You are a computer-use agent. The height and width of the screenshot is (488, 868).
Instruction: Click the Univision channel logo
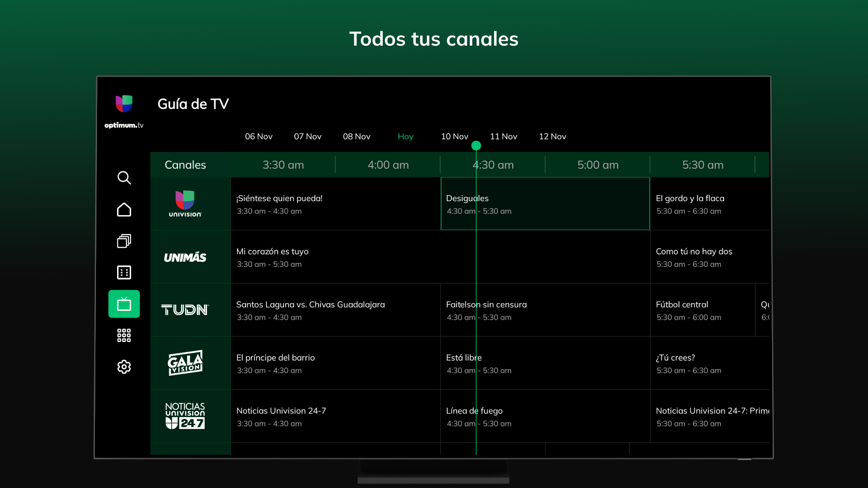click(x=184, y=204)
